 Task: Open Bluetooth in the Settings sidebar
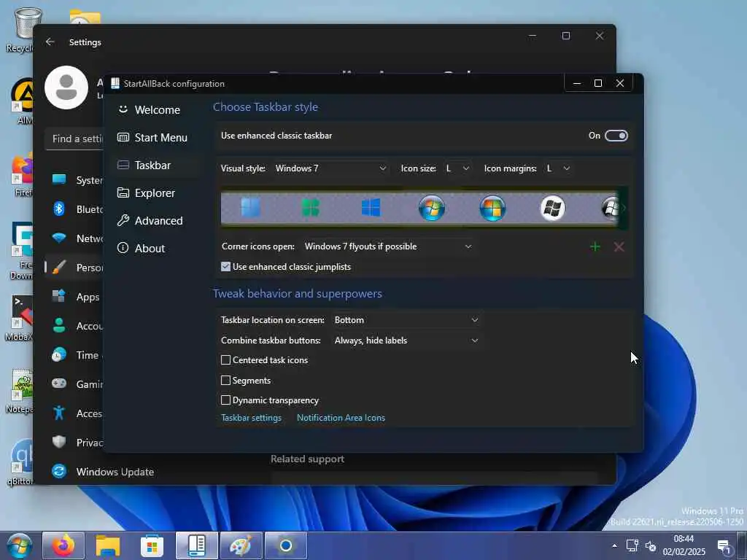click(x=74, y=209)
